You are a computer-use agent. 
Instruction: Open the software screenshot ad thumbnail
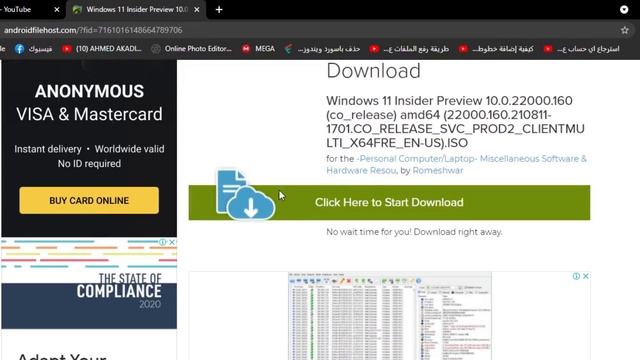tap(390, 316)
